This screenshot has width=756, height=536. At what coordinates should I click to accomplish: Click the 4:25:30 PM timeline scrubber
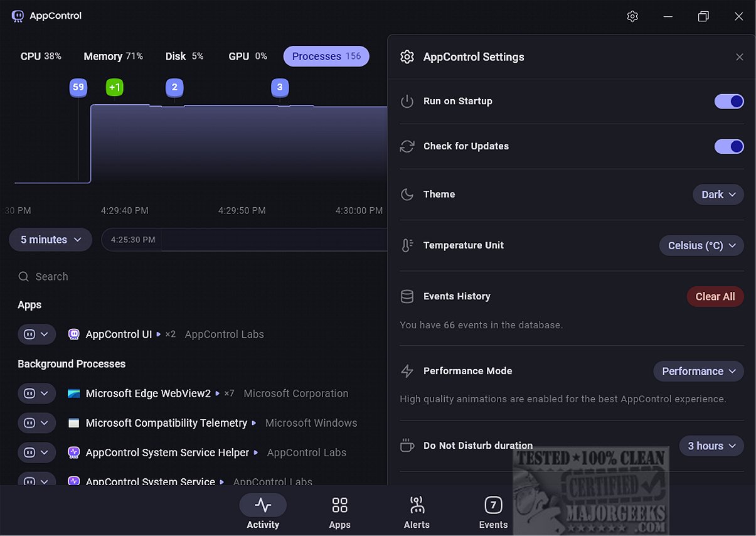[132, 240]
